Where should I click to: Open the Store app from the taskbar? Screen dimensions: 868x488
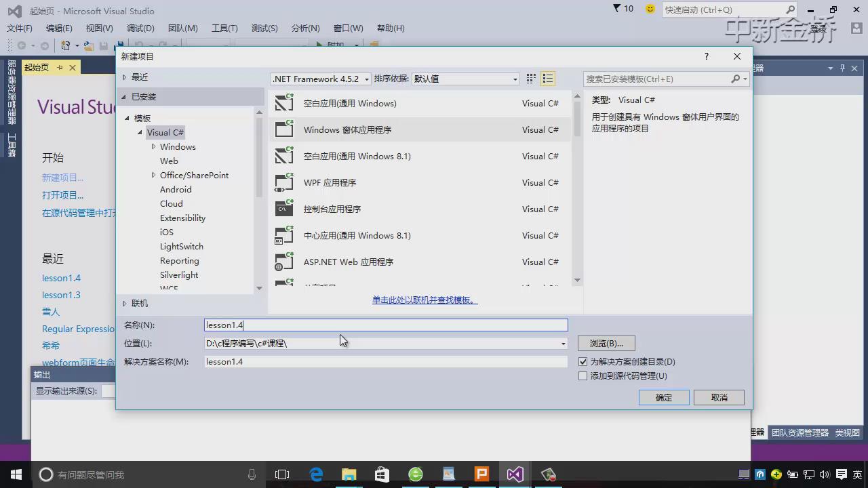tap(382, 474)
